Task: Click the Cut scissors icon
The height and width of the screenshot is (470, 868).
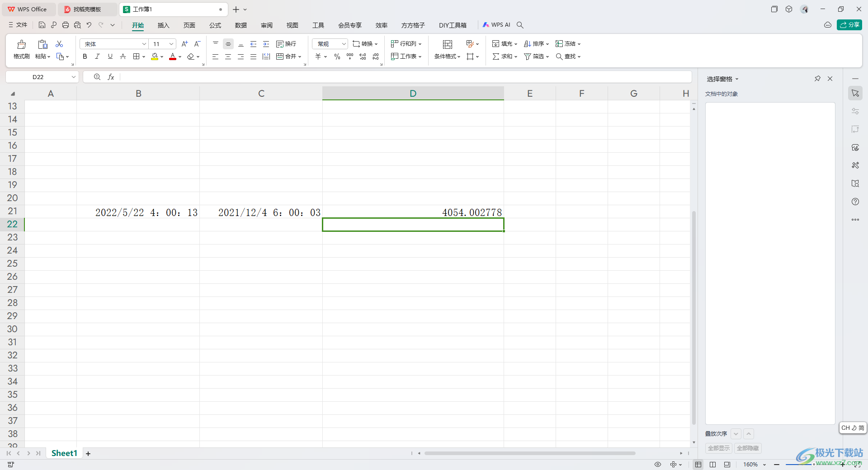Action: coord(59,44)
